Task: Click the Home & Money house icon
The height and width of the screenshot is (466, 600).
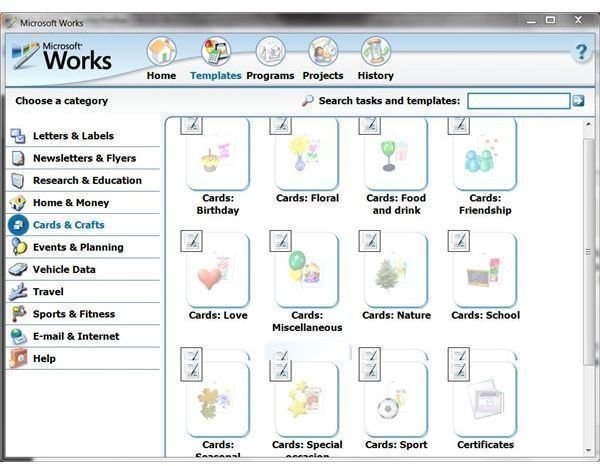Action: (18, 202)
